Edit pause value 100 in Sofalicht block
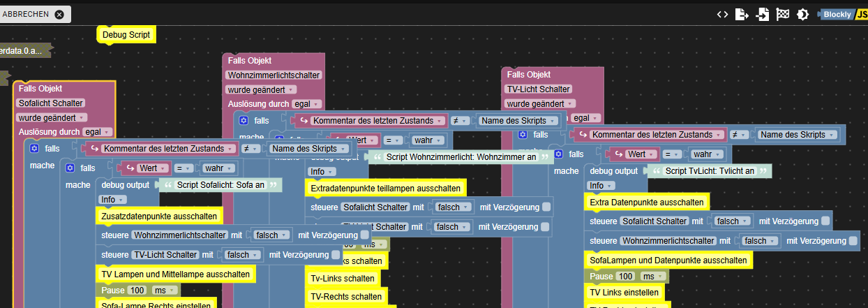 137,291
